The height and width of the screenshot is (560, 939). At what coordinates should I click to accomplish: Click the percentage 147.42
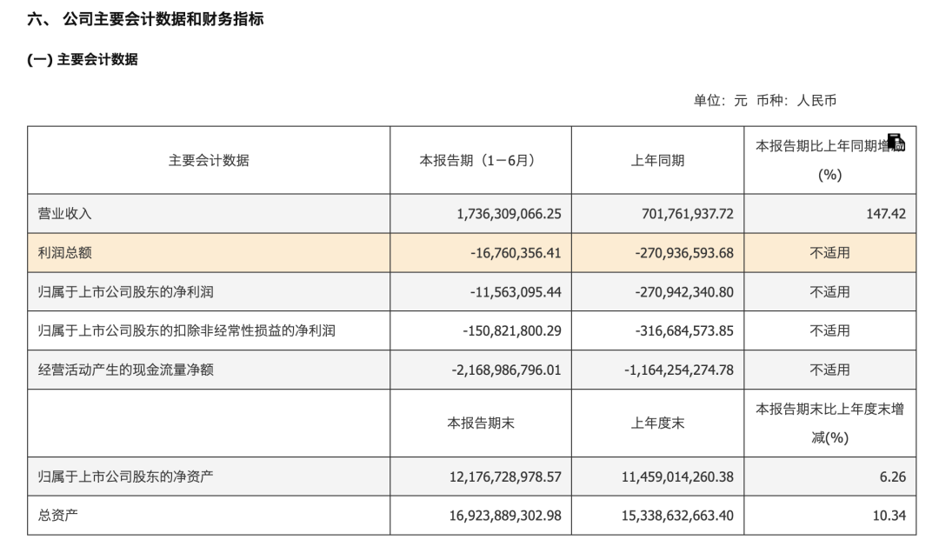coord(886,214)
